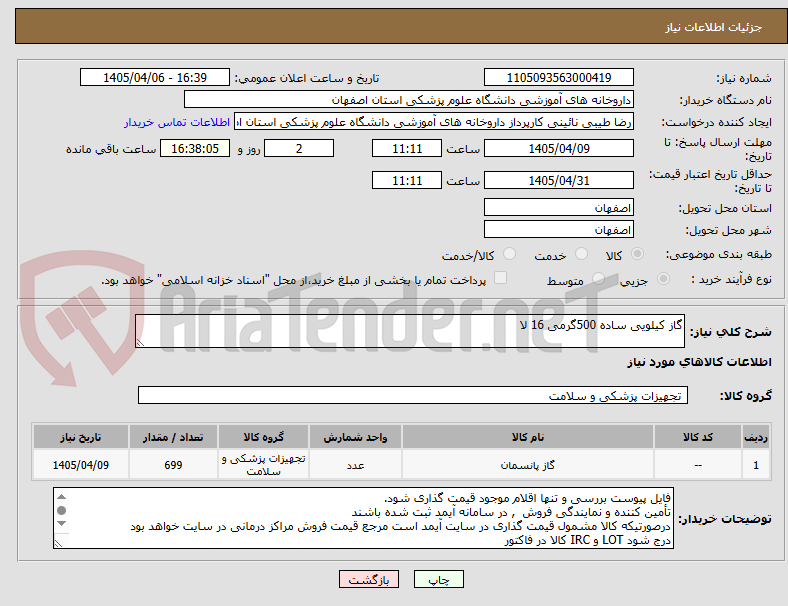This screenshot has width=788, height=606.
Task: Click the عدد unit cell
Action: pos(355,465)
